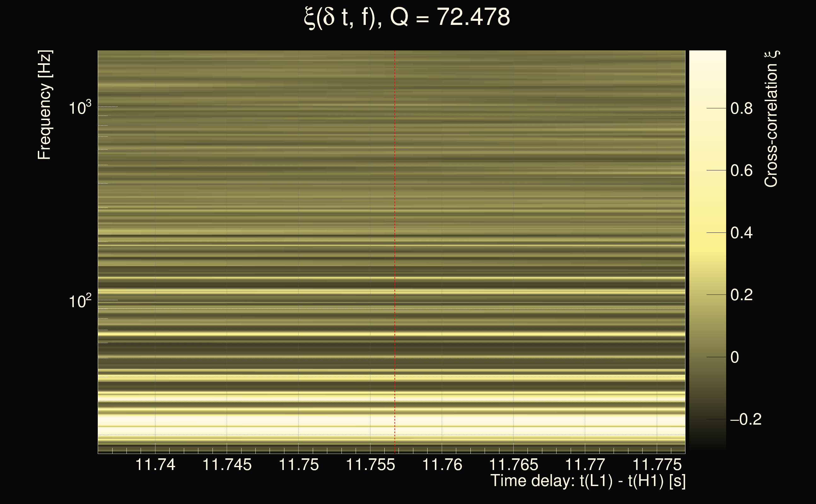Screen dimensions: 816x504
Task: Click the 11.76 x-axis tick label
Action: [442, 465]
